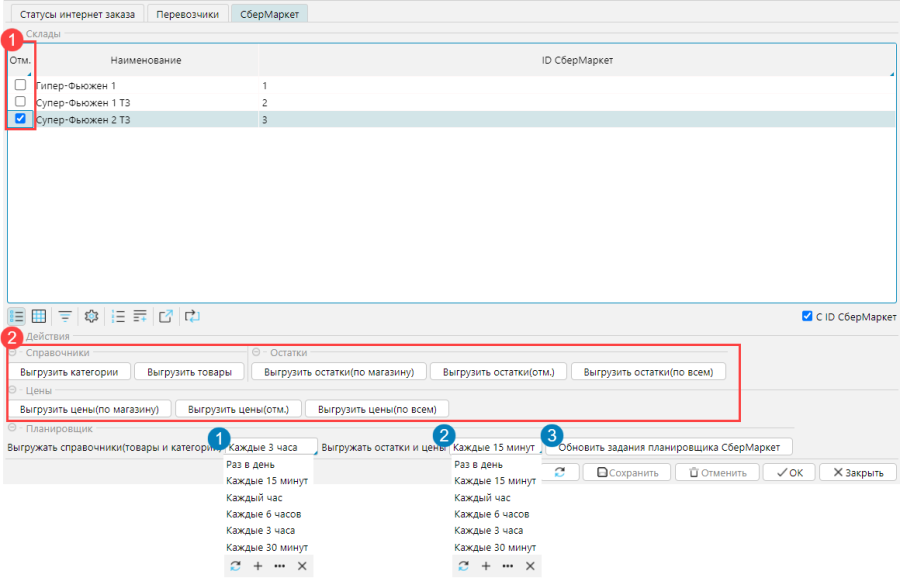900x578 pixels.
Task: Close the stock and prices dropdown list
Action: pos(530,566)
